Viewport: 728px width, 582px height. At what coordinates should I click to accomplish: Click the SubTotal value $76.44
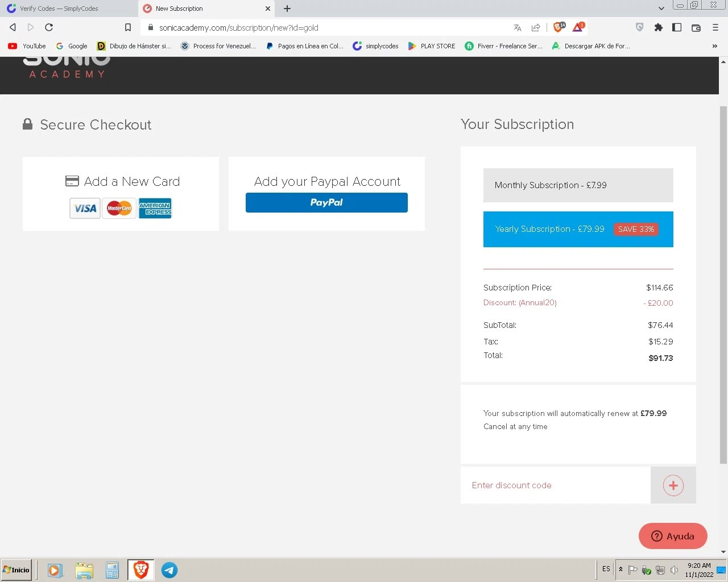(660, 325)
